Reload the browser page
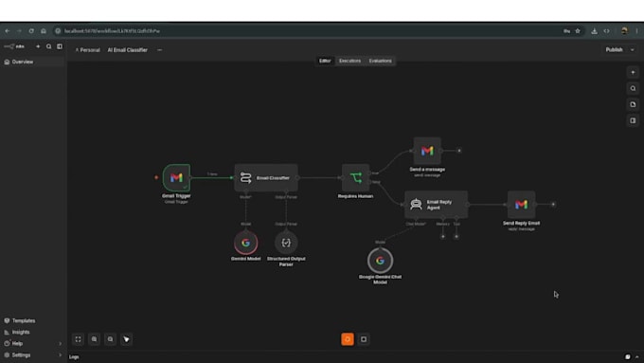The height and width of the screenshot is (363, 644). click(x=31, y=31)
